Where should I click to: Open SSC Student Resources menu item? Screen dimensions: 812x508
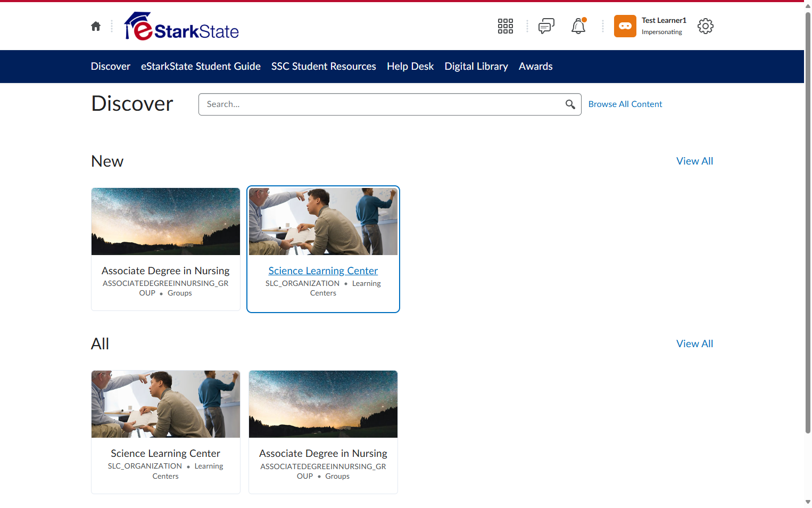(324, 67)
